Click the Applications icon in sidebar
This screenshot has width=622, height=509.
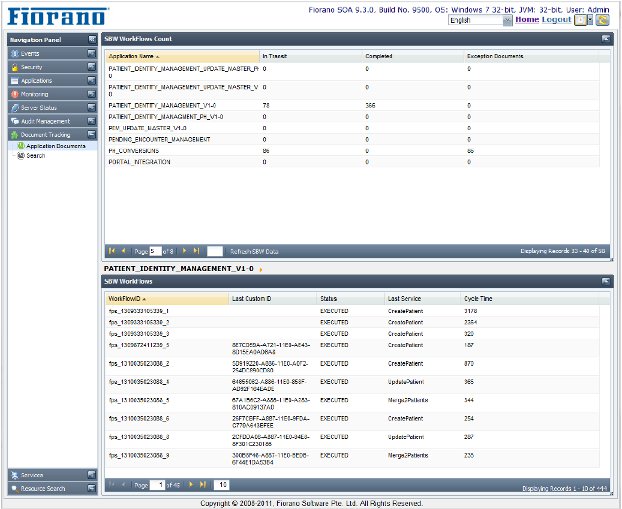pyautogui.click(x=15, y=81)
